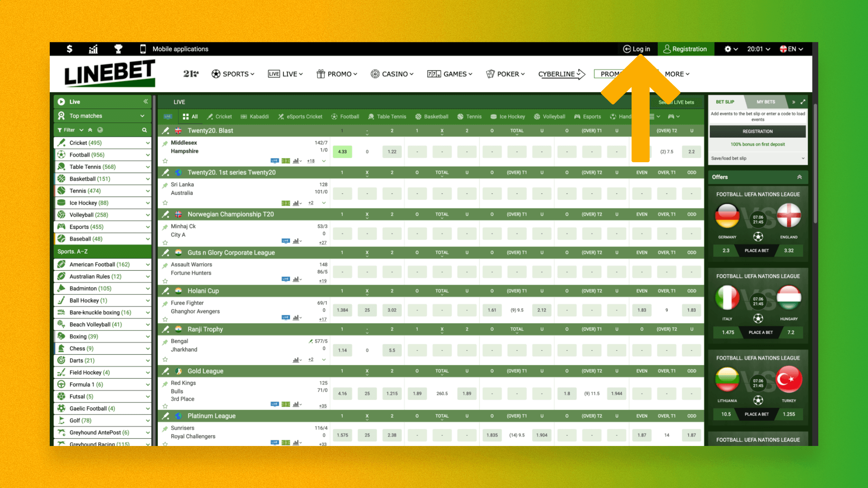Open the gamepad dropdown in live filter bar
Screen dimensions: 868x488
click(674, 116)
